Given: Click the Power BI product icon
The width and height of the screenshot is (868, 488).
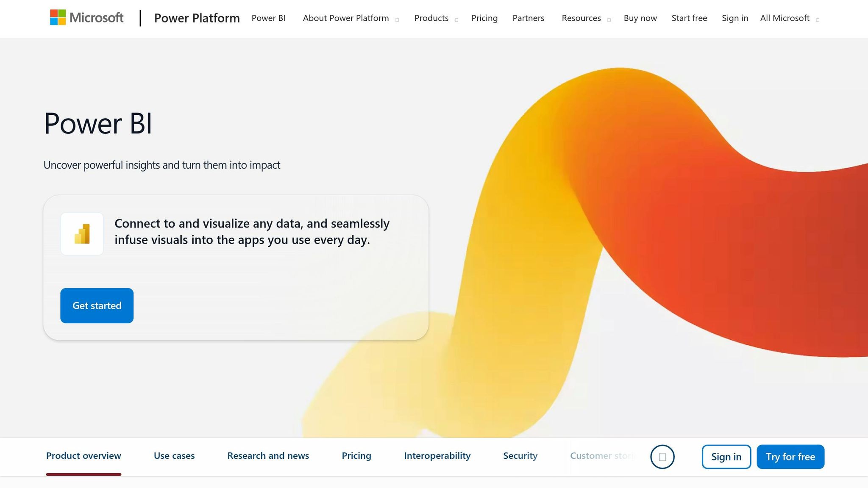Looking at the screenshot, I should [x=82, y=233].
